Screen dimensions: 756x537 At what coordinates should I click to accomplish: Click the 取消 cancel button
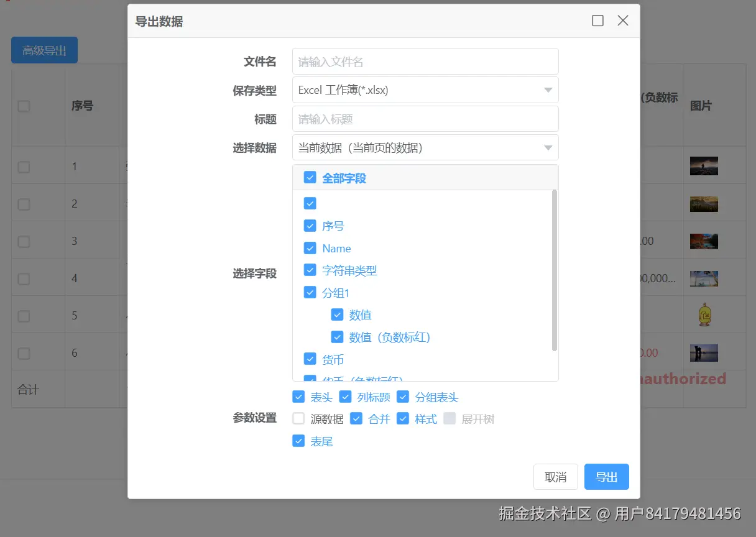(x=555, y=476)
